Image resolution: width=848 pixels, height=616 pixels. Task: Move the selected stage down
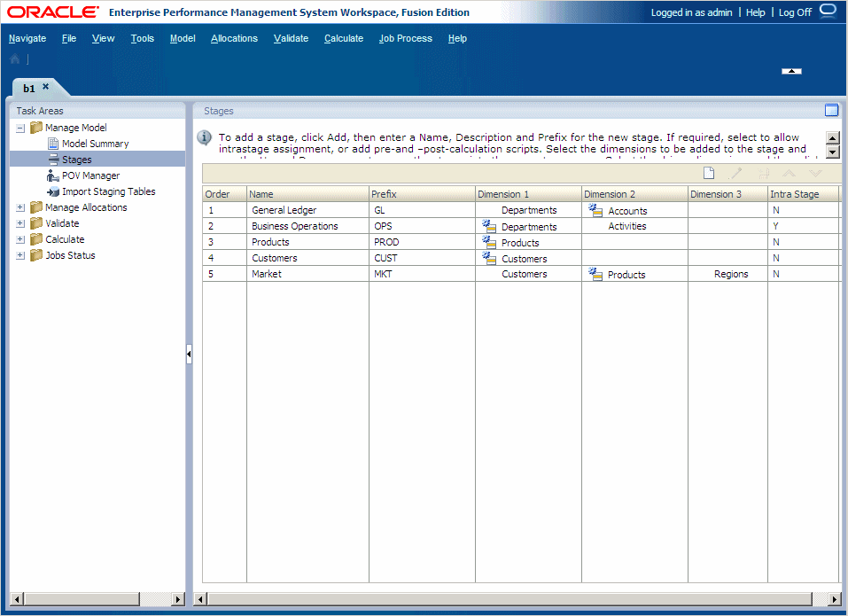(x=815, y=173)
